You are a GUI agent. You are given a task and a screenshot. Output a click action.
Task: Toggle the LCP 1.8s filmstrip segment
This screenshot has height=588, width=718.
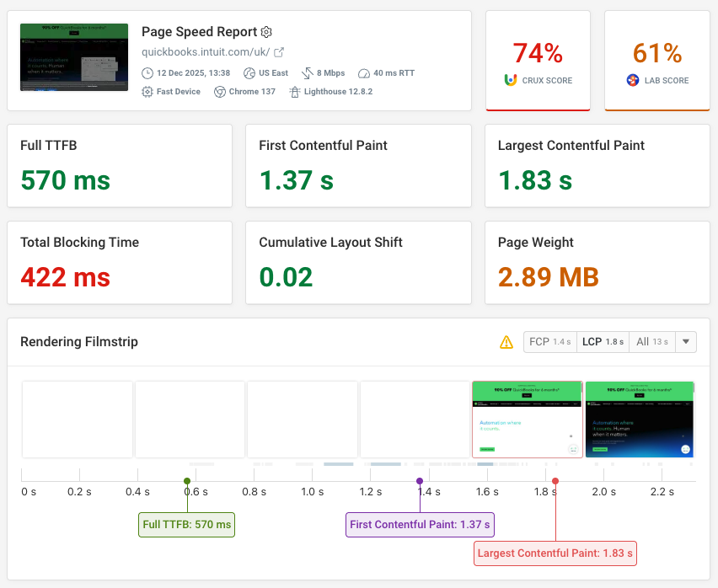(x=603, y=342)
